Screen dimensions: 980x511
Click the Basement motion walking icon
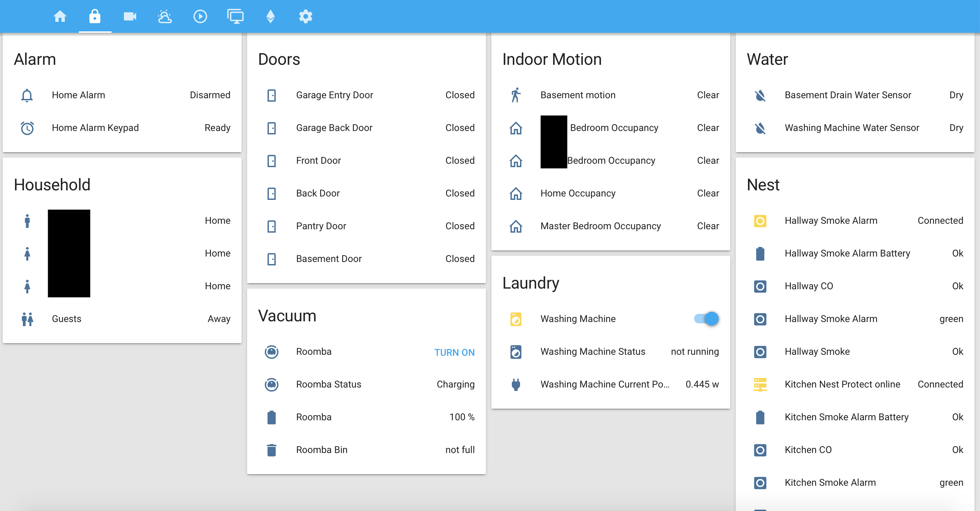tap(516, 95)
